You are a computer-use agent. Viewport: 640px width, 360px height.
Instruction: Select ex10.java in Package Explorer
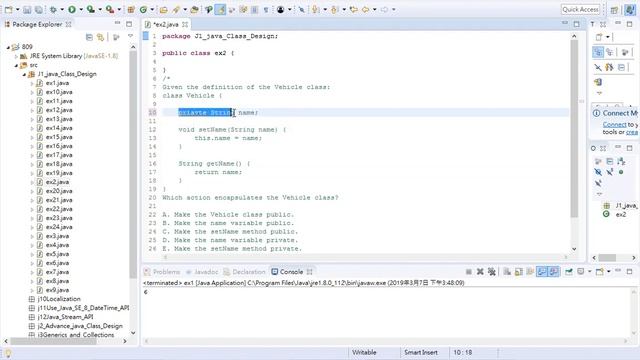(x=59, y=92)
